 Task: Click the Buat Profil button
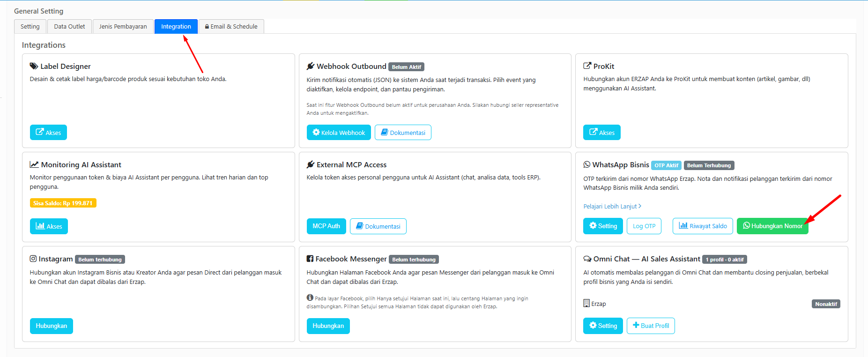pos(651,326)
